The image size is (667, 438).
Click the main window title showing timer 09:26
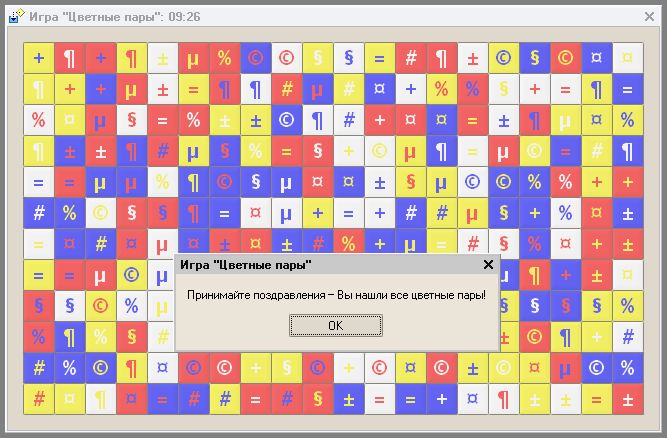[120, 15]
